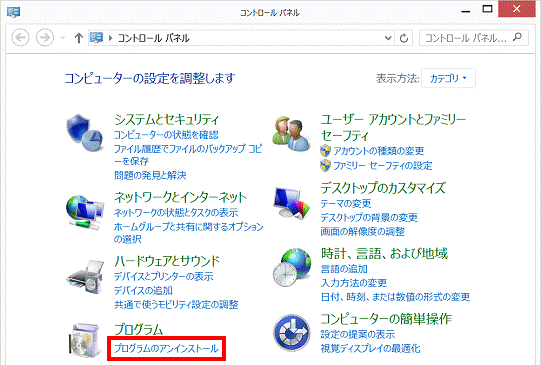Open ハードウェアとサウンド category heading
Image resolution: width=541 pixels, height=365 pixels.
click(167, 261)
